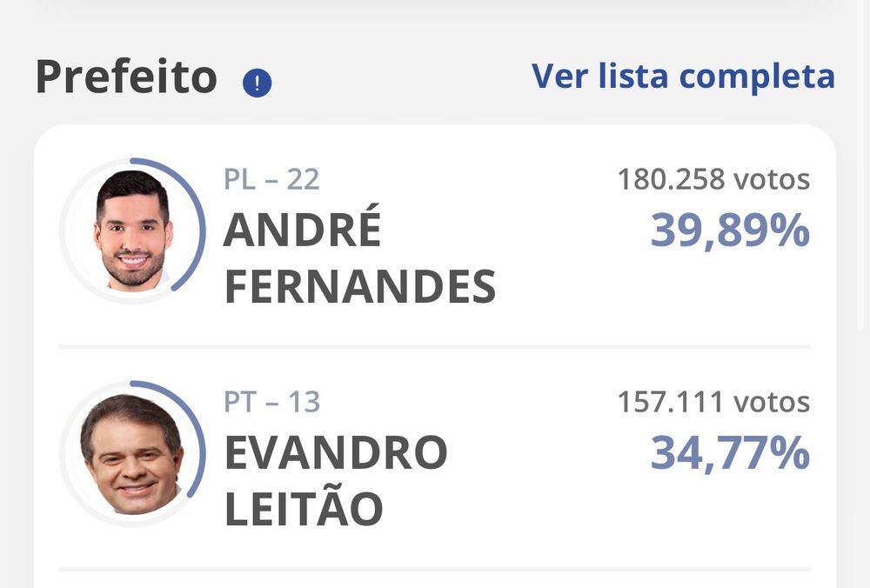Select the ANDRÉ FERNANDES candidate name

359,258
